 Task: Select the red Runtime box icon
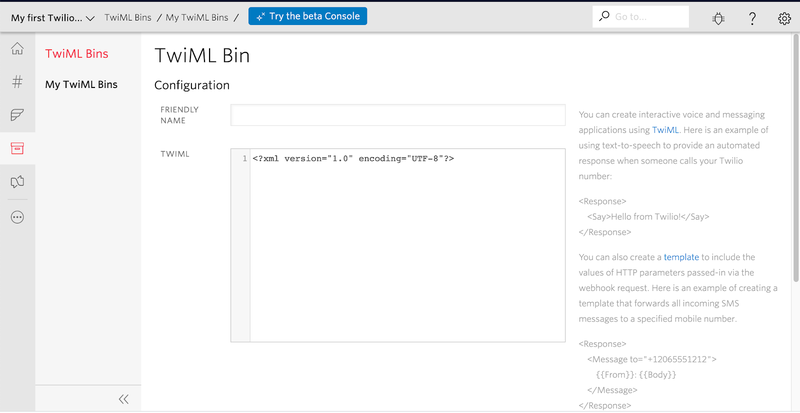[17, 148]
